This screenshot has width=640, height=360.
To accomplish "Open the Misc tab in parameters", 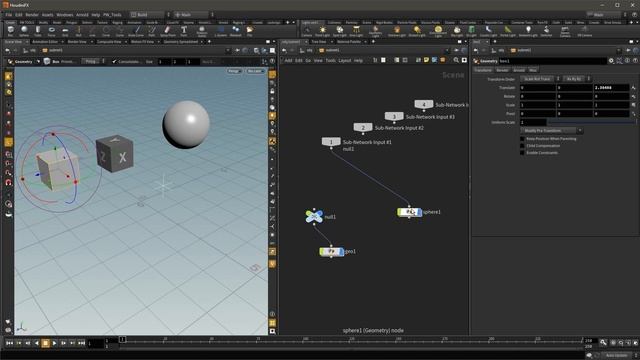I will (533, 70).
